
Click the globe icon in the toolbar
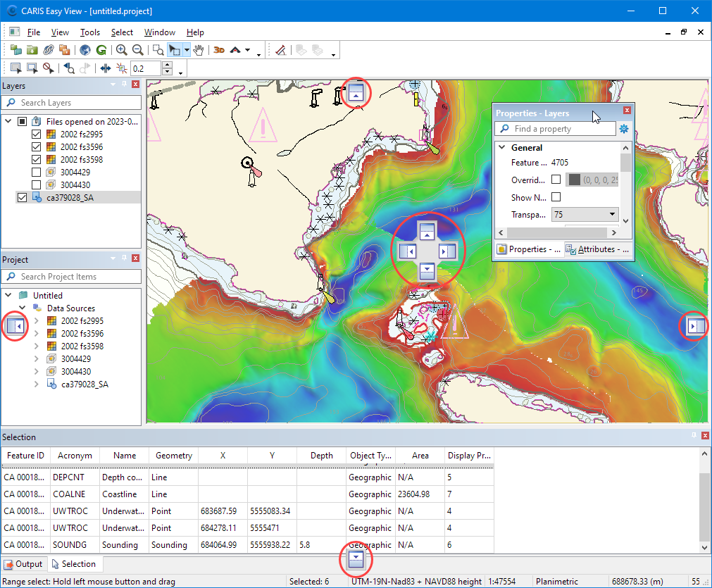tap(85, 50)
